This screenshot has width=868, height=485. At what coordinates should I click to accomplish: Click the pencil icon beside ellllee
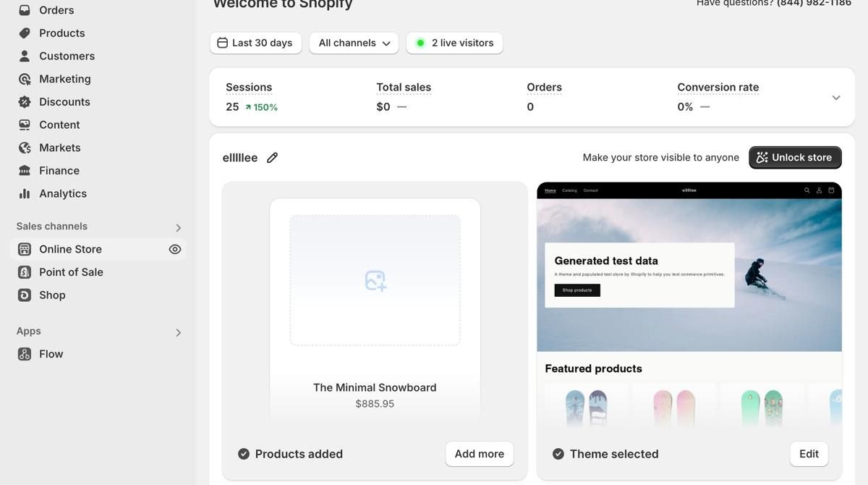coord(272,158)
